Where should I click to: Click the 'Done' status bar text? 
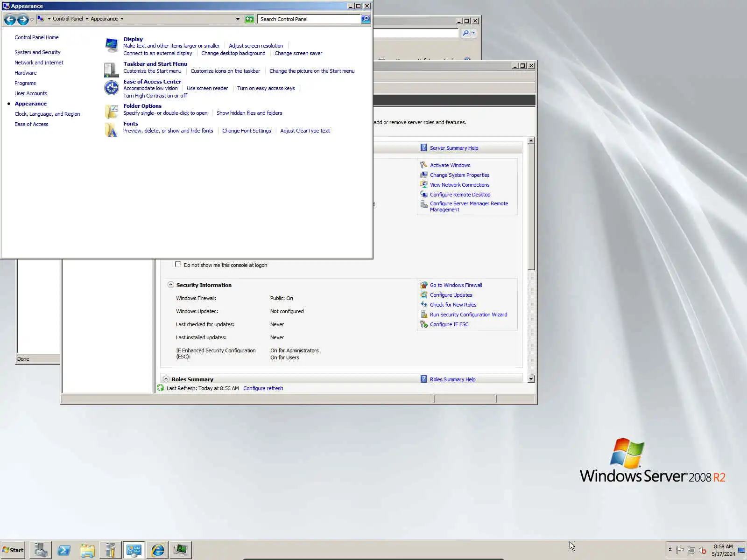pos(23,359)
